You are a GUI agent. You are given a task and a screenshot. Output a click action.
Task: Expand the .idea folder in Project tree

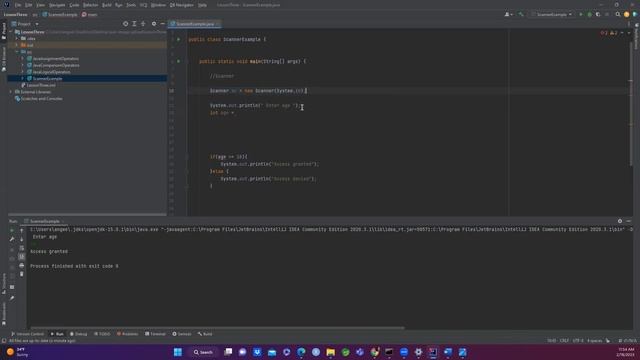pos(17,38)
